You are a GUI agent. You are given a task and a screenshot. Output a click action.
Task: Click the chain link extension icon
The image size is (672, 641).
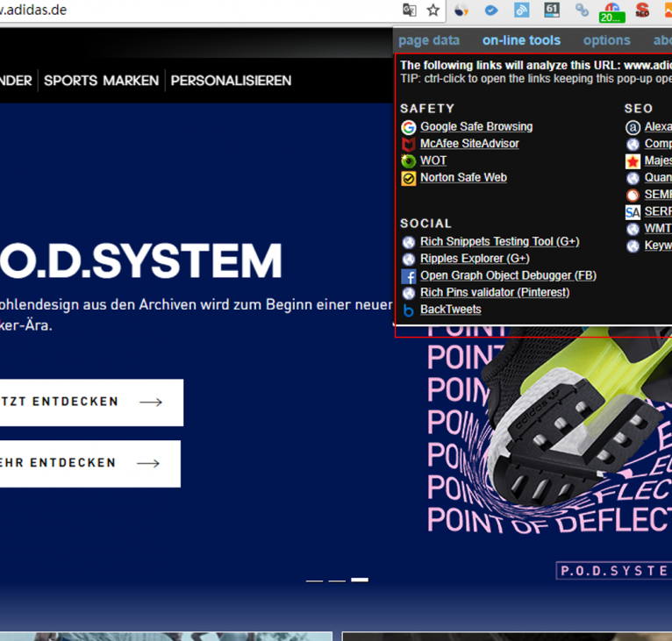(582, 11)
